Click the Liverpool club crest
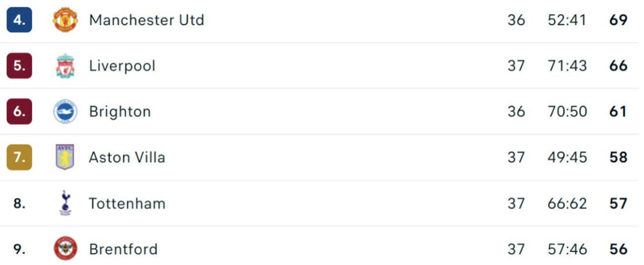 tap(64, 66)
